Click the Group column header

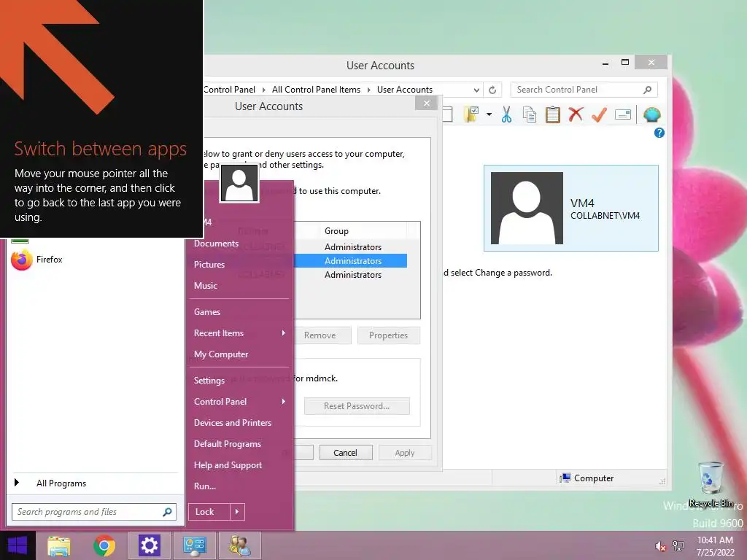coord(363,231)
